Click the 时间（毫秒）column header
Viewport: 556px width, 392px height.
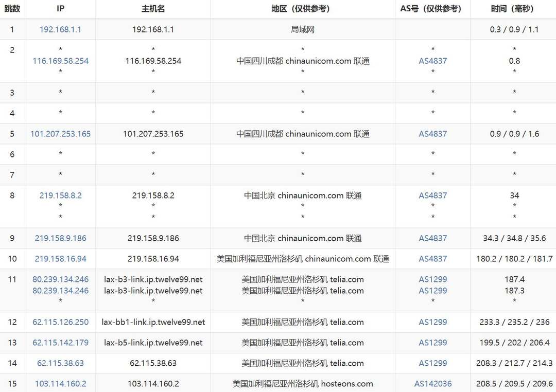click(512, 9)
